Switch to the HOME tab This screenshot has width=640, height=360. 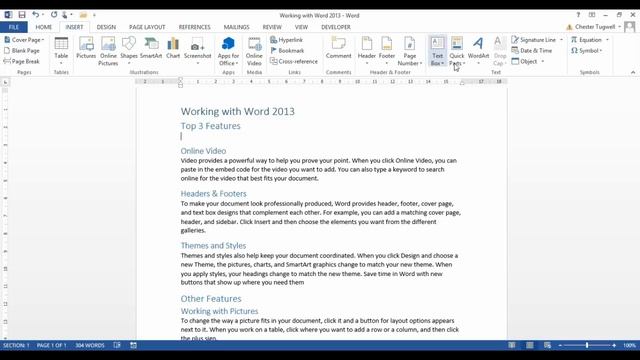pyautogui.click(x=44, y=27)
